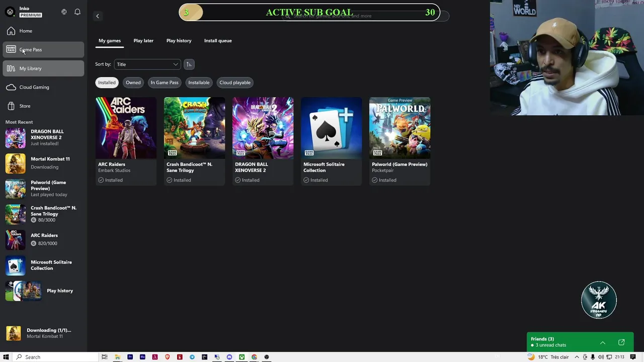
Task: Open the volume control in tray
Action: 601,357
